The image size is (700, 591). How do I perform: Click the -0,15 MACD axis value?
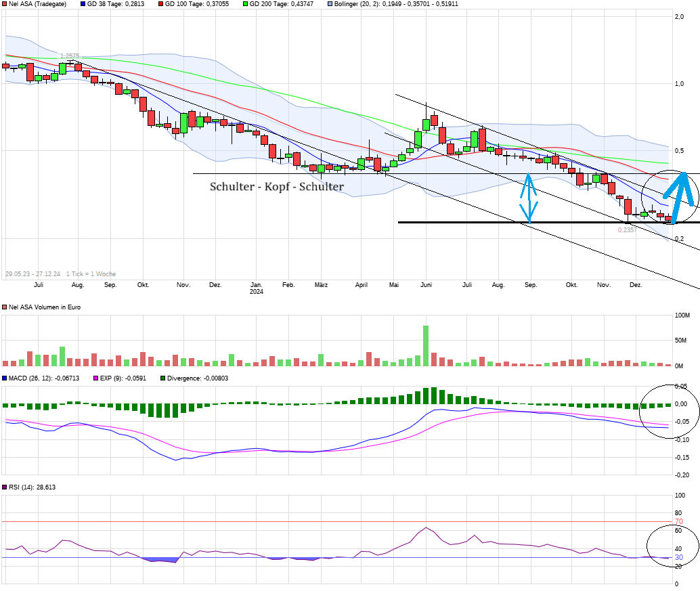(x=682, y=457)
